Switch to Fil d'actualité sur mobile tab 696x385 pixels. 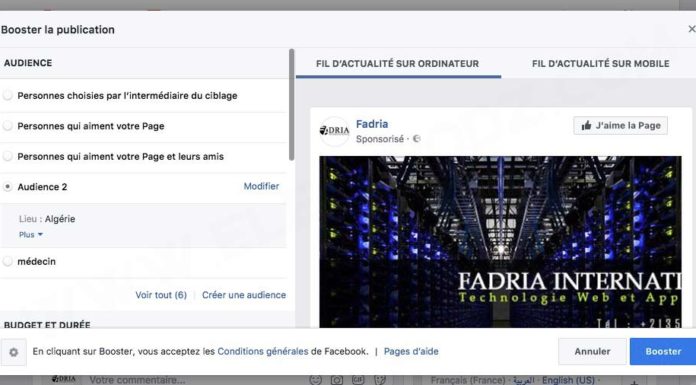600,64
